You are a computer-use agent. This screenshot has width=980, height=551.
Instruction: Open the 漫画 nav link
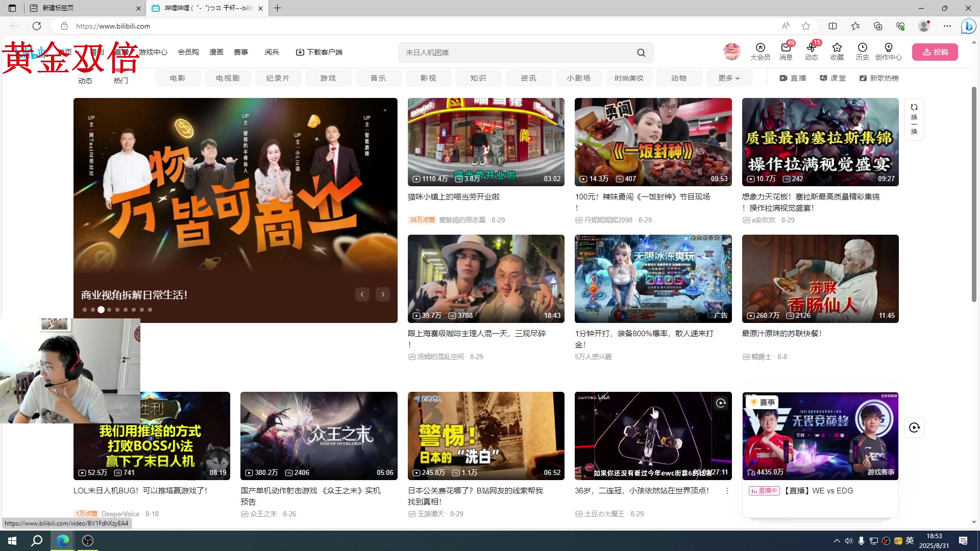[x=216, y=52]
